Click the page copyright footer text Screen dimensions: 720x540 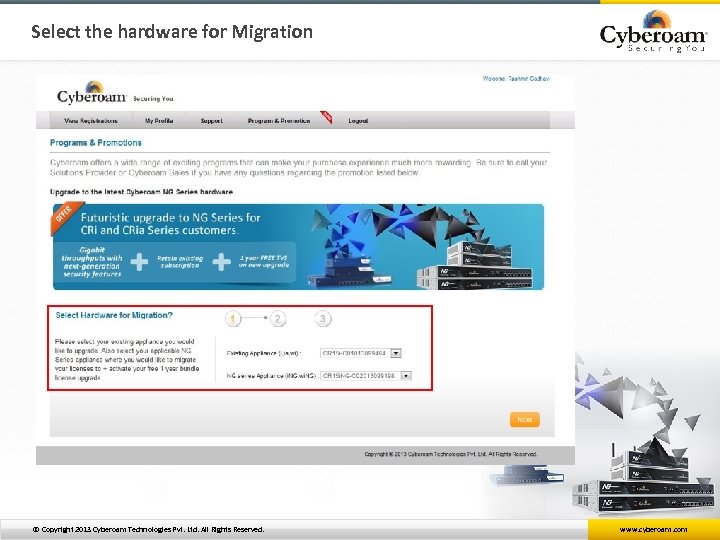pyautogui.click(x=450, y=454)
